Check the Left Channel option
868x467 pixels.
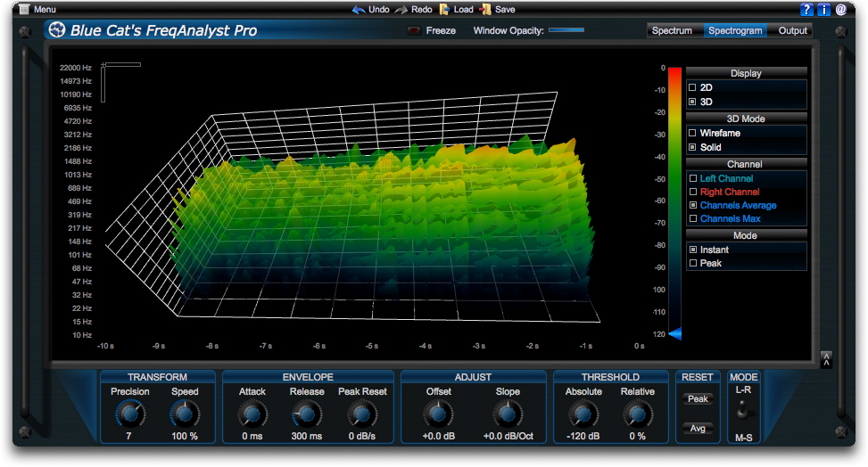pyautogui.click(x=692, y=178)
